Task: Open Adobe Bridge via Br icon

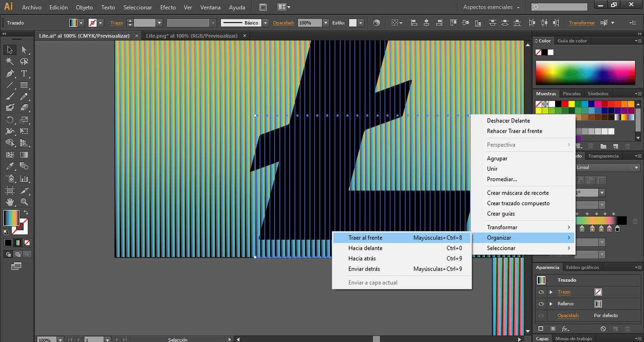Action: click(x=264, y=7)
